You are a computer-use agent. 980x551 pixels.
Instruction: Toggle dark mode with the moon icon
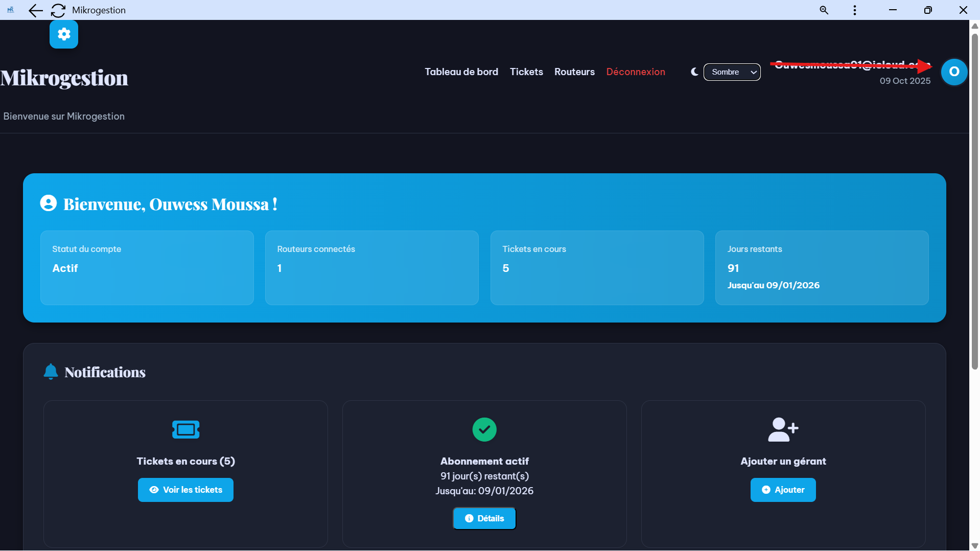click(x=694, y=72)
